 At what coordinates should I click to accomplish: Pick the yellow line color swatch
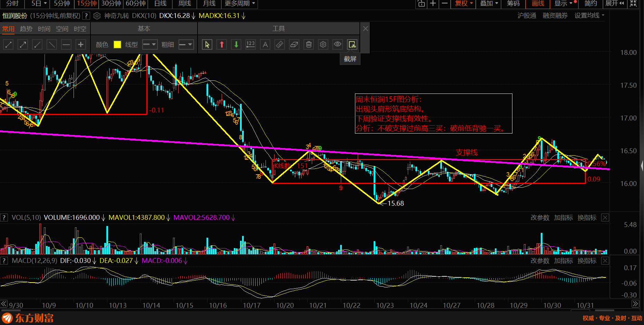coord(117,45)
